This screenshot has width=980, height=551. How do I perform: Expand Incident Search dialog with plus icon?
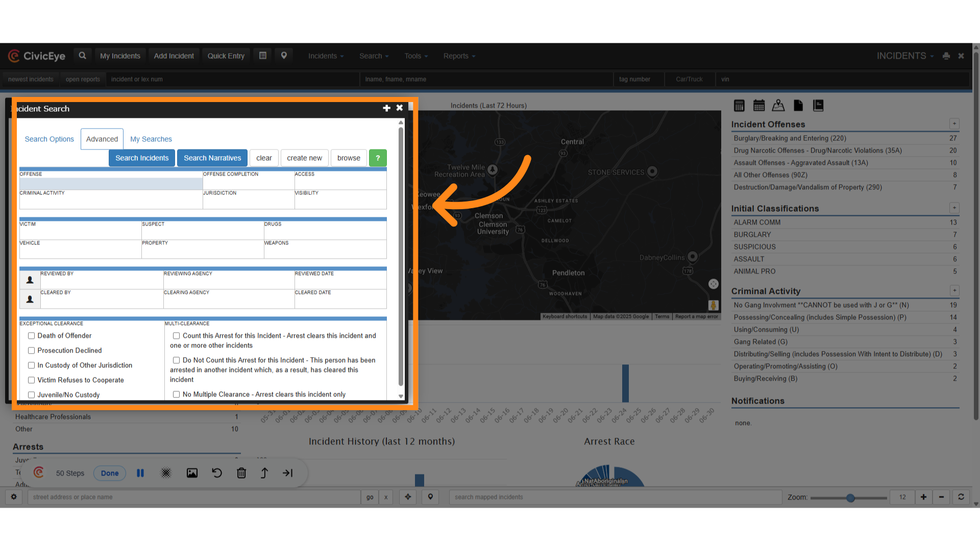pyautogui.click(x=386, y=108)
